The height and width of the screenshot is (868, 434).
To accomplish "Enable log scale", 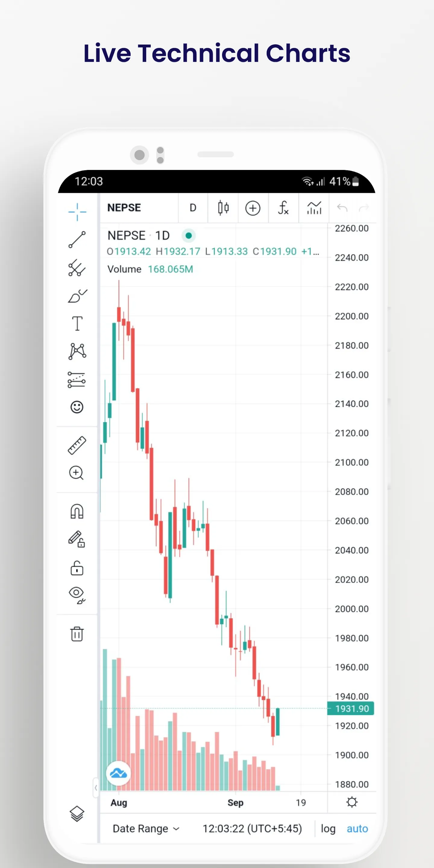I will point(328,829).
